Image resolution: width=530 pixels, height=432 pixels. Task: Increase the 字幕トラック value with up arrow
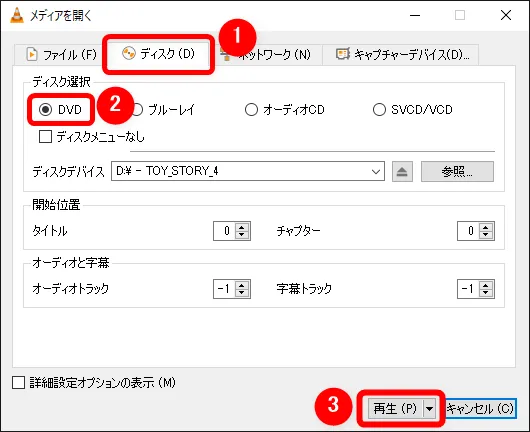(x=486, y=285)
